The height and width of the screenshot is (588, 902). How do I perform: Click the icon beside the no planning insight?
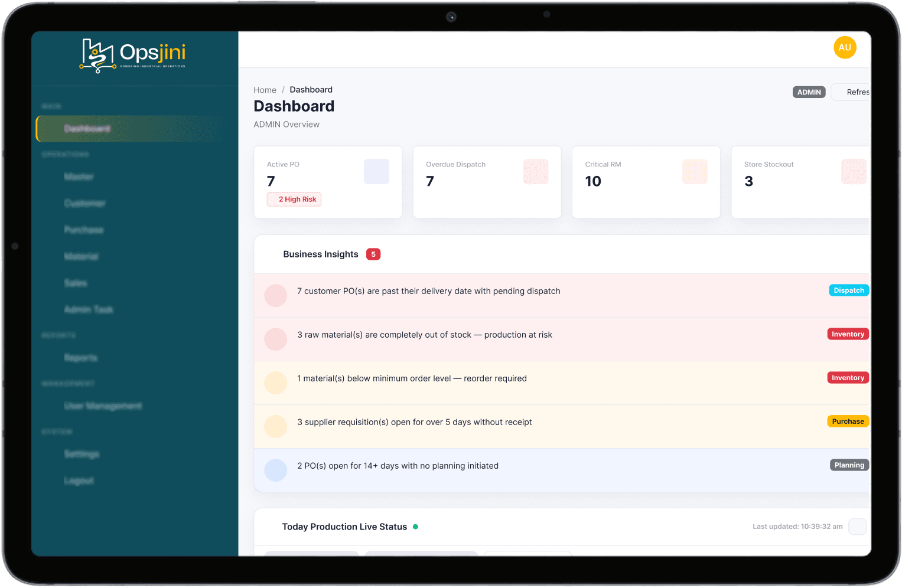[276, 471]
